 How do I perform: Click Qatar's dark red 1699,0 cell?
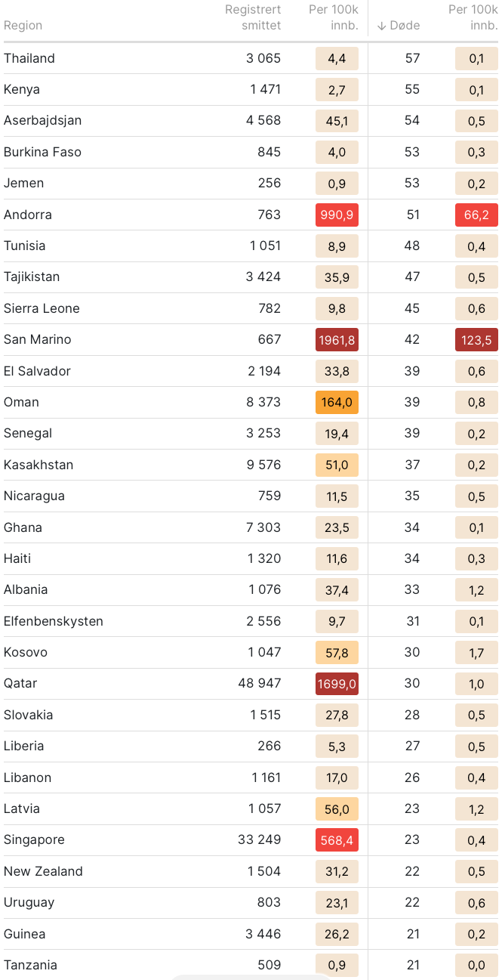pos(337,684)
